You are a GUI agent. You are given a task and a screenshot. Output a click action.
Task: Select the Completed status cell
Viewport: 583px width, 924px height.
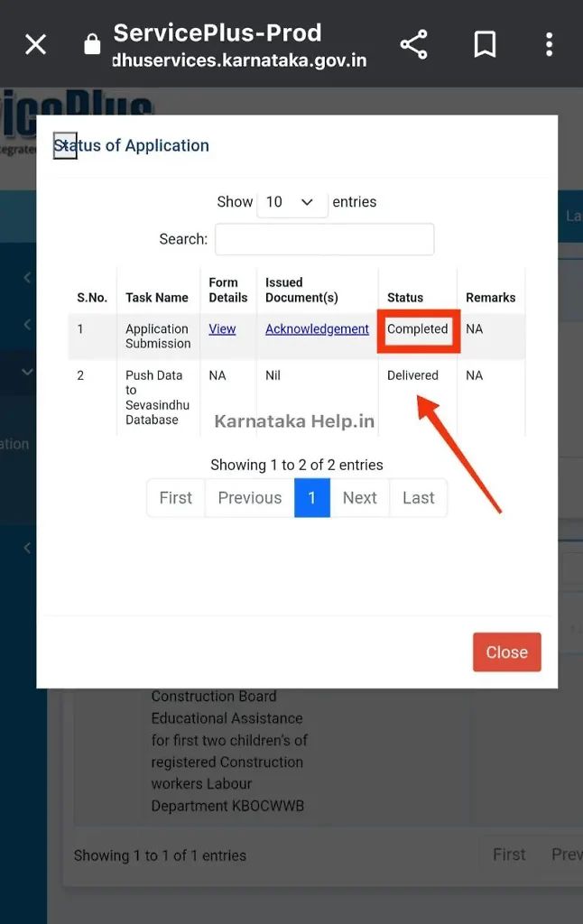417,328
